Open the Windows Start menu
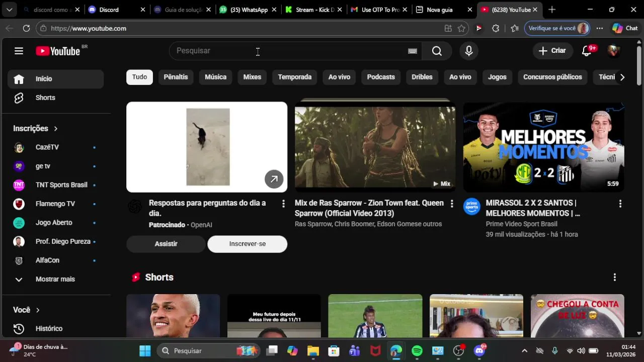The image size is (644, 362). (145, 350)
